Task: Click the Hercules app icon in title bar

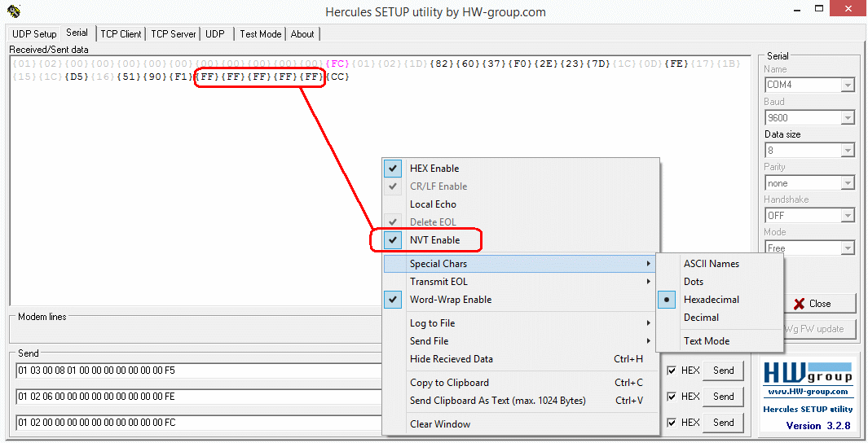Action: [14, 12]
